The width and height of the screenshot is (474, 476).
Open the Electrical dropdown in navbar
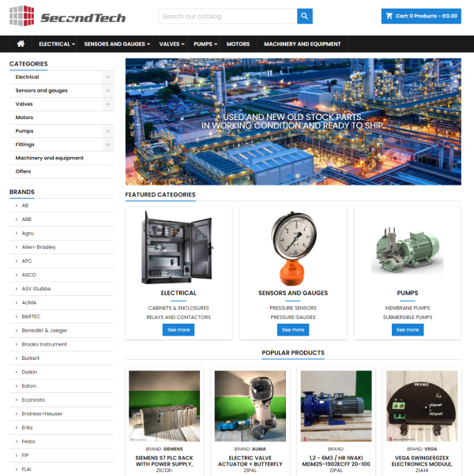pyautogui.click(x=57, y=43)
